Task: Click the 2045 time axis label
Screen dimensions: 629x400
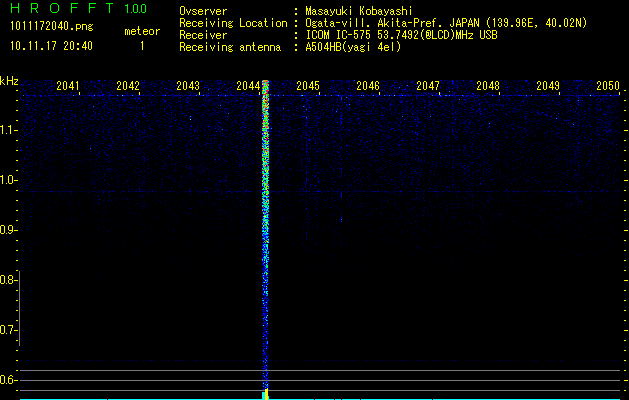Action: pyautogui.click(x=308, y=86)
